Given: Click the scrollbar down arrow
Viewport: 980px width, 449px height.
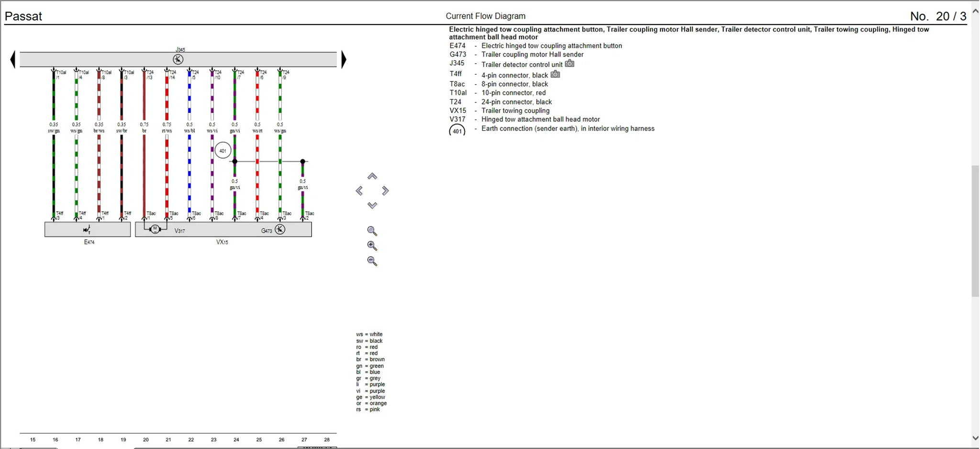Looking at the screenshot, I should pyautogui.click(x=975, y=438).
